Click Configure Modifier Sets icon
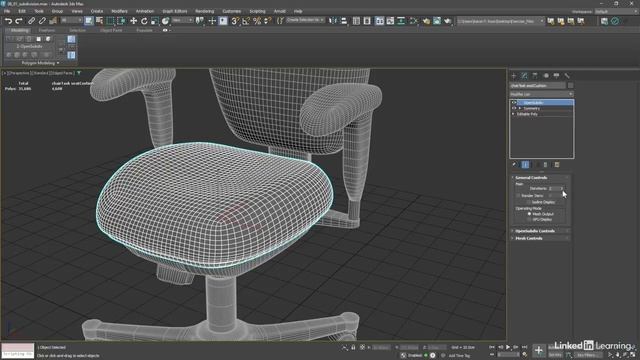 coord(557,164)
